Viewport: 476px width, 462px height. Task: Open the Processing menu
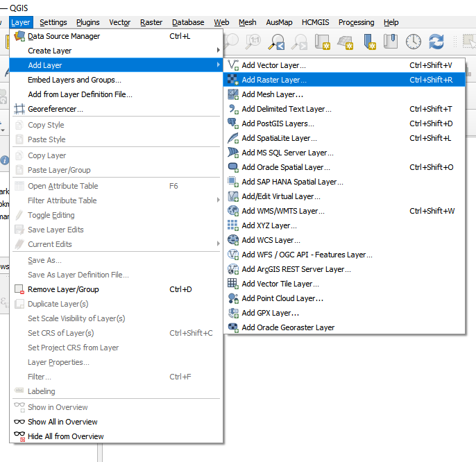[356, 22]
